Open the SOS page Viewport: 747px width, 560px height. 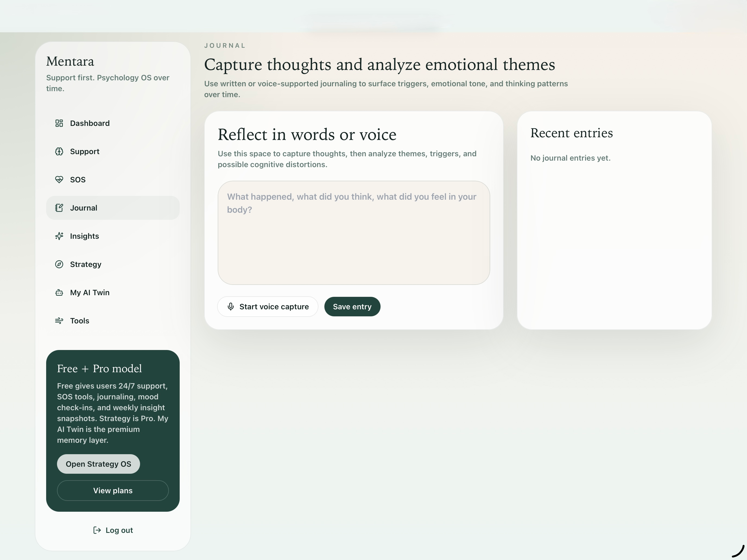[x=113, y=180]
